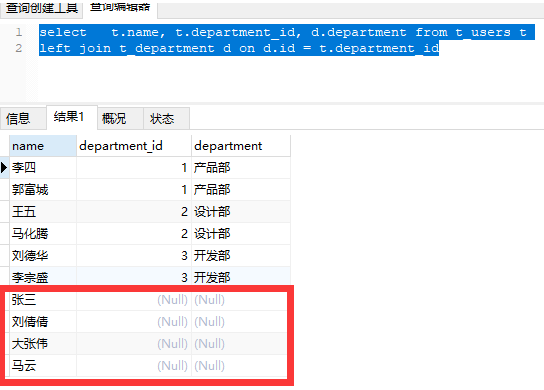The image size is (544, 390).
Task: Click Null department in 张三 row
Action: tap(239, 299)
